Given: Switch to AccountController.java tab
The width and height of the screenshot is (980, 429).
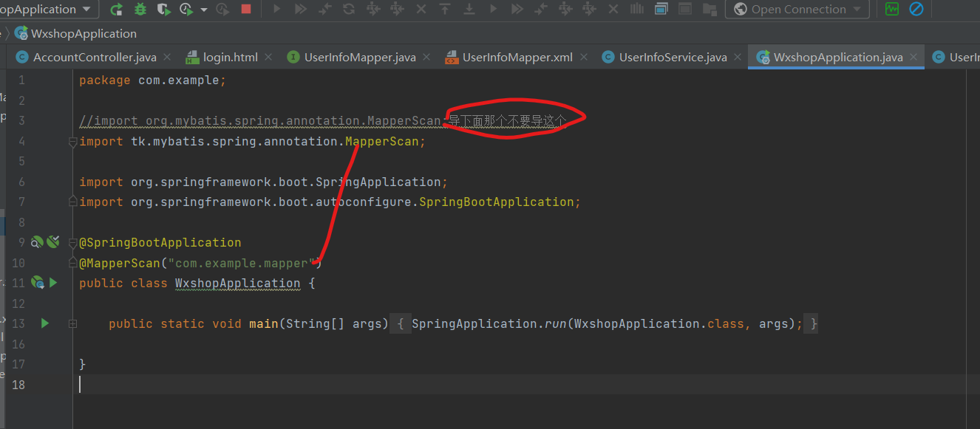Looking at the screenshot, I should pos(95,57).
